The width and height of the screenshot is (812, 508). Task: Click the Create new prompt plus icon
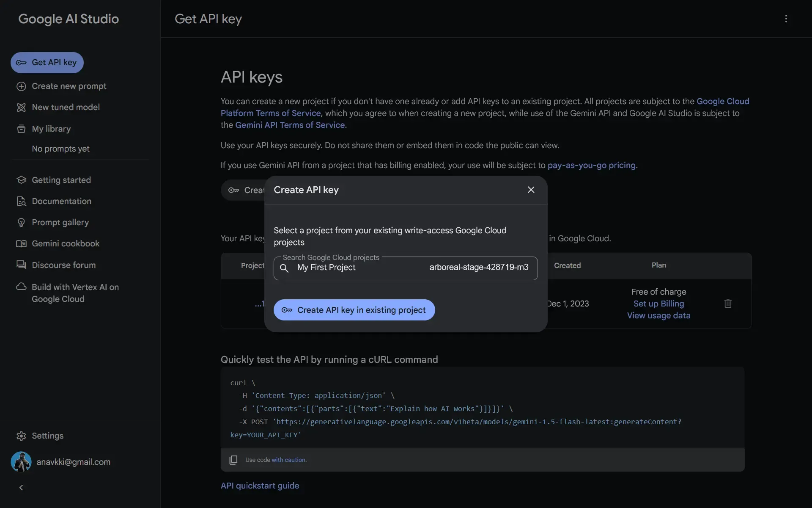click(22, 86)
